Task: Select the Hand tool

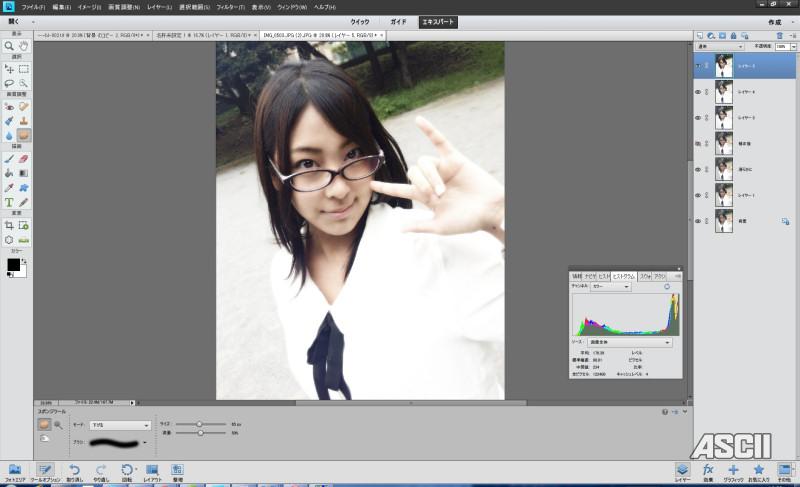Action: click(23, 46)
